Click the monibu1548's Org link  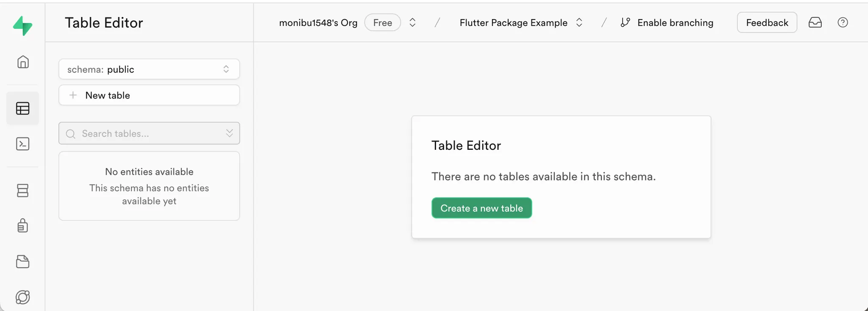pos(318,22)
